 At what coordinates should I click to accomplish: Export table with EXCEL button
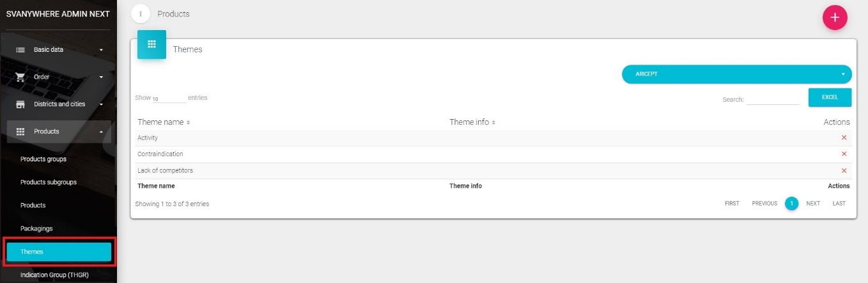(830, 97)
